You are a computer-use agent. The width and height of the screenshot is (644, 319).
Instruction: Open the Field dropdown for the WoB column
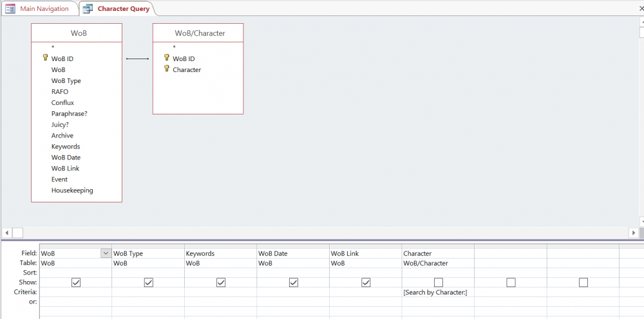tap(106, 253)
